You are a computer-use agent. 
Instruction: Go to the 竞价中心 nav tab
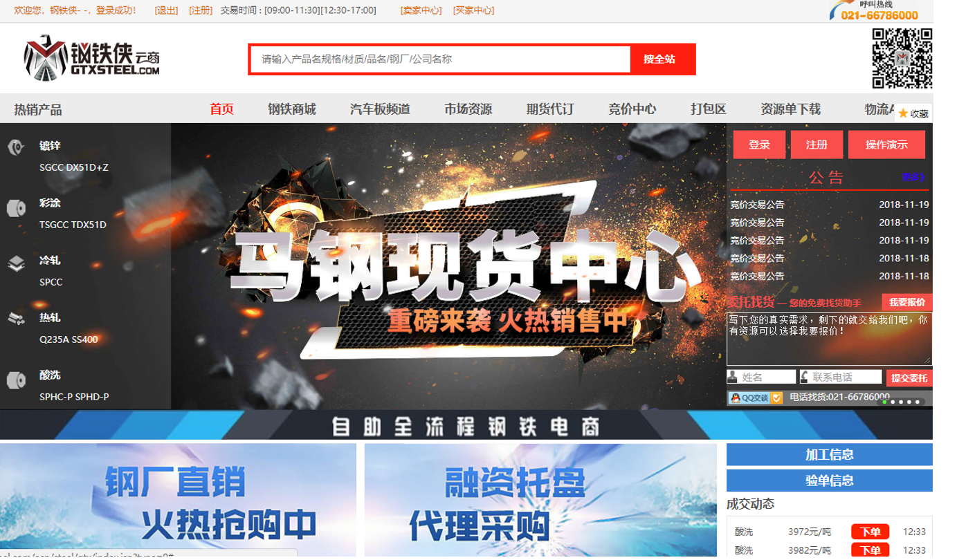pos(632,109)
